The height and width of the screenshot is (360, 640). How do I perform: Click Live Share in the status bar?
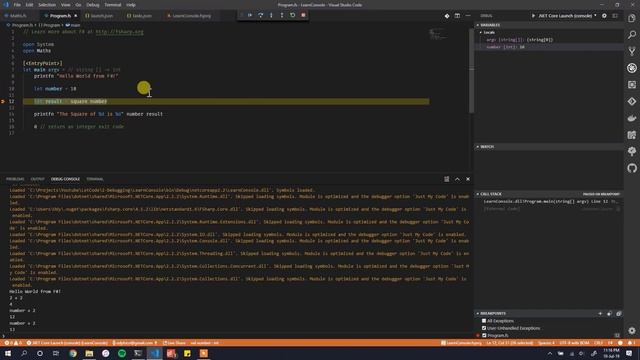pos(174,343)
